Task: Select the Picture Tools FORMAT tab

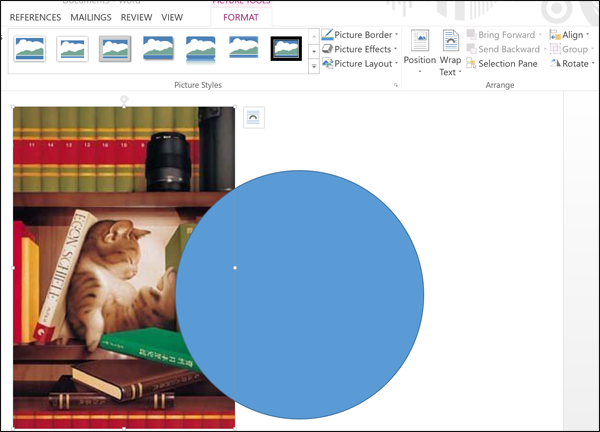Action: [241, 17]
